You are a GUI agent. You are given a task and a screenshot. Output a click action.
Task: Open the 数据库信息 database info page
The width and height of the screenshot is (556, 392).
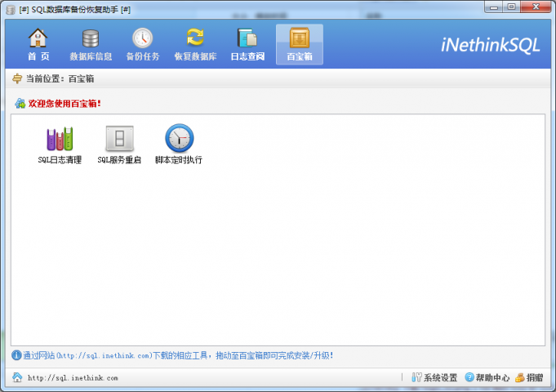pyautogui.click(x=90, y=45)
